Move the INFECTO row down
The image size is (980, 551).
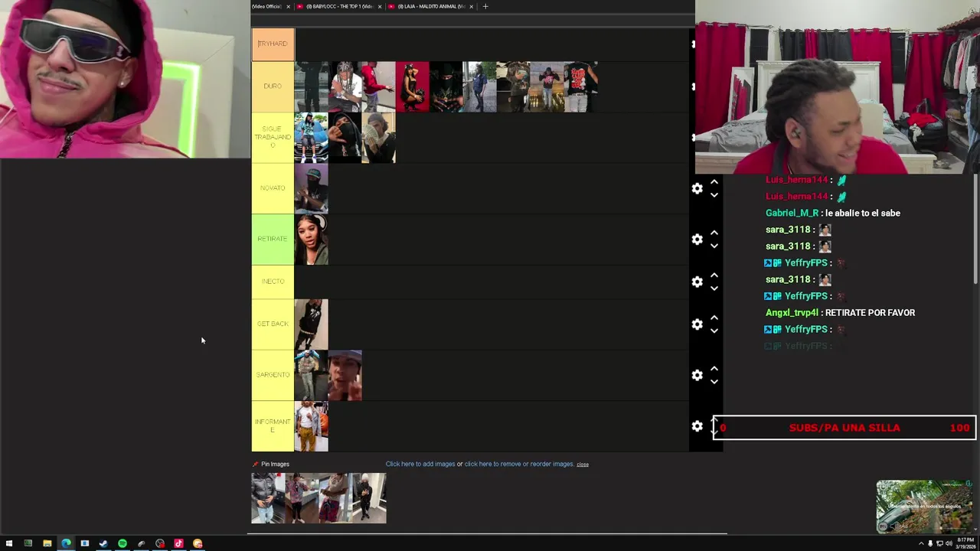point(714,289)
